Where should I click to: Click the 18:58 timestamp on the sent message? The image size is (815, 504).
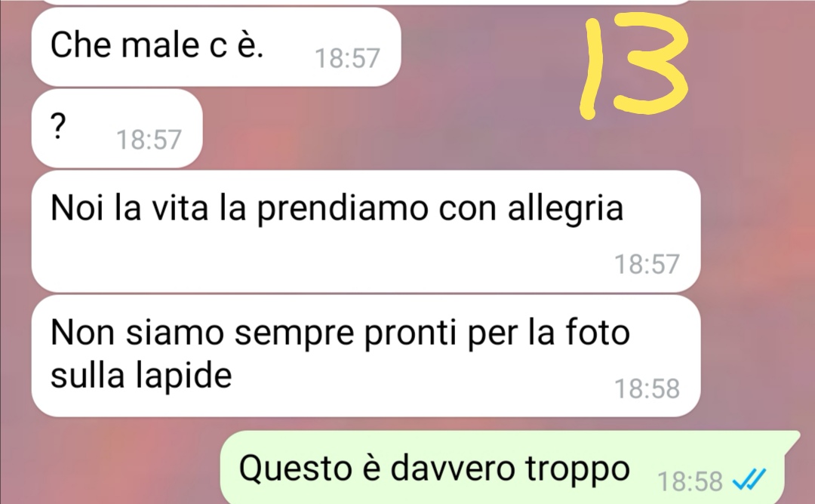(690, 481)
